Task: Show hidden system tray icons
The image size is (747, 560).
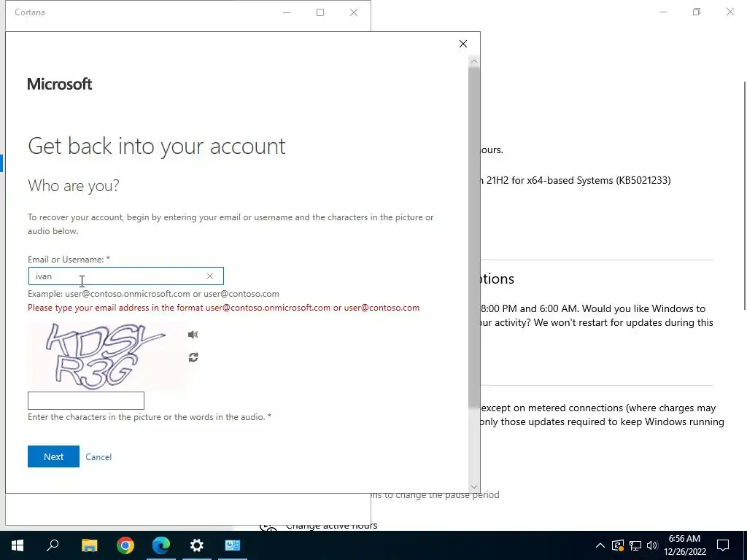Action: click(x=600, y=545)
